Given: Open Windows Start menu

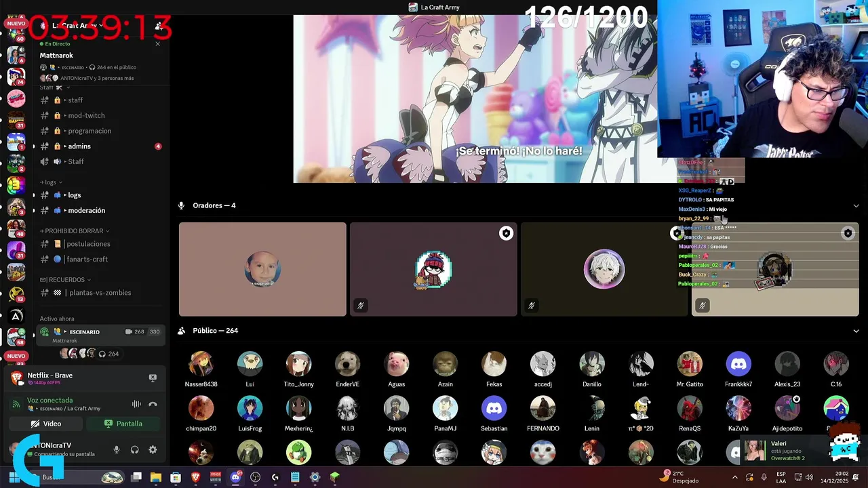Looking at the screenshot, I should (x=14, y=477).
